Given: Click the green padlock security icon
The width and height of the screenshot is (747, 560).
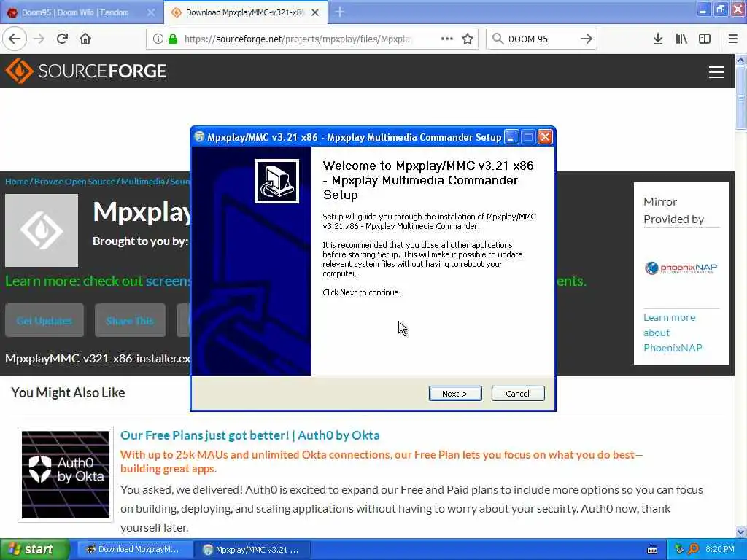Looking at the screenshot, I should tap(173, 39).
